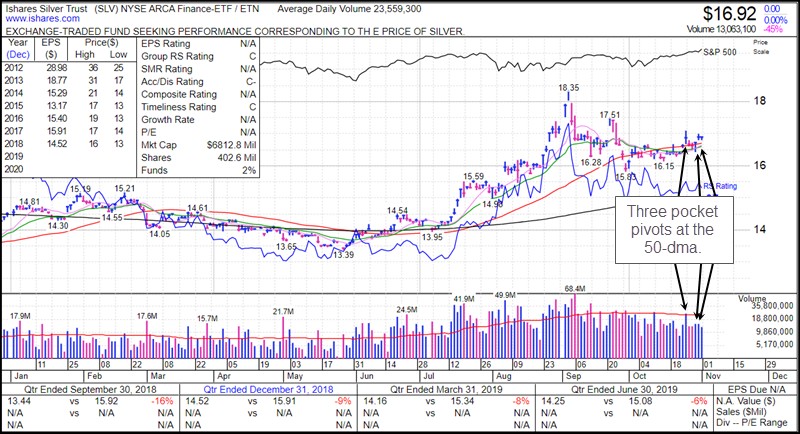Click the Sep month label
Image resolution: width=800 pixels, height=434 pixels.
click(573, 376)
